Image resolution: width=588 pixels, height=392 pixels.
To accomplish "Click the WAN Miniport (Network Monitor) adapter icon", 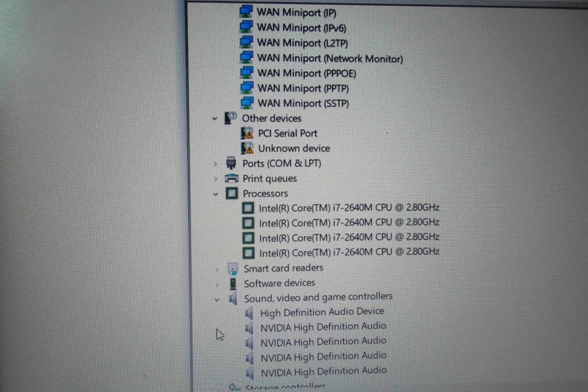I will tap(246, 57).
